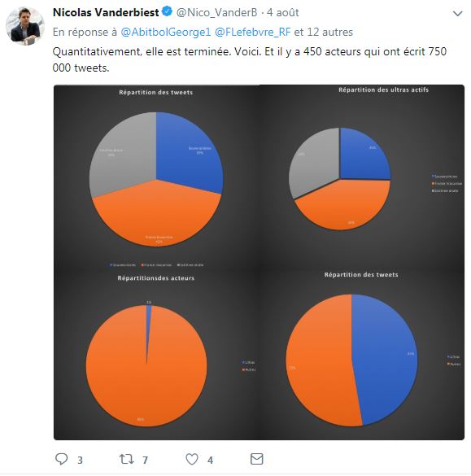Open the top-left Répartition des tweets chart
Viewport: 471px width, 476px height.
point(156,177)
